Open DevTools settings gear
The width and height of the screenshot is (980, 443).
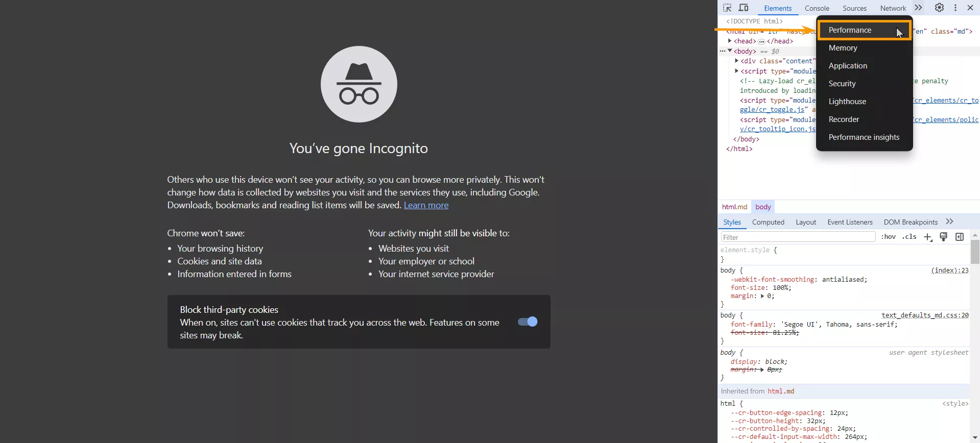[939, 8]
